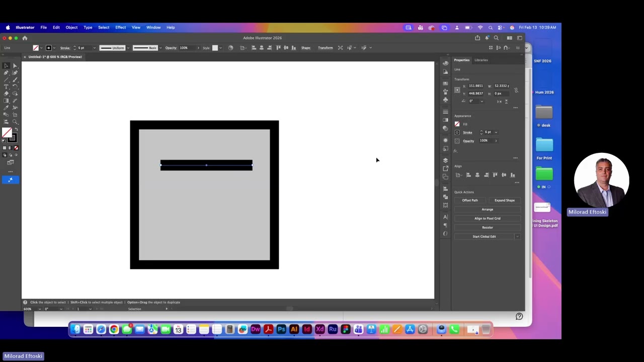Click horizontal align left in Properties Align
Image resolution: width=644 pixels, height=362 pixels.
click(468, 175)
